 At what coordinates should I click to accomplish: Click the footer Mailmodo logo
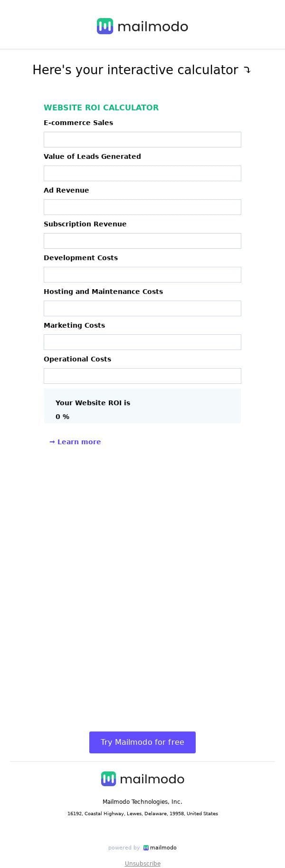click(x=142, y=779)
